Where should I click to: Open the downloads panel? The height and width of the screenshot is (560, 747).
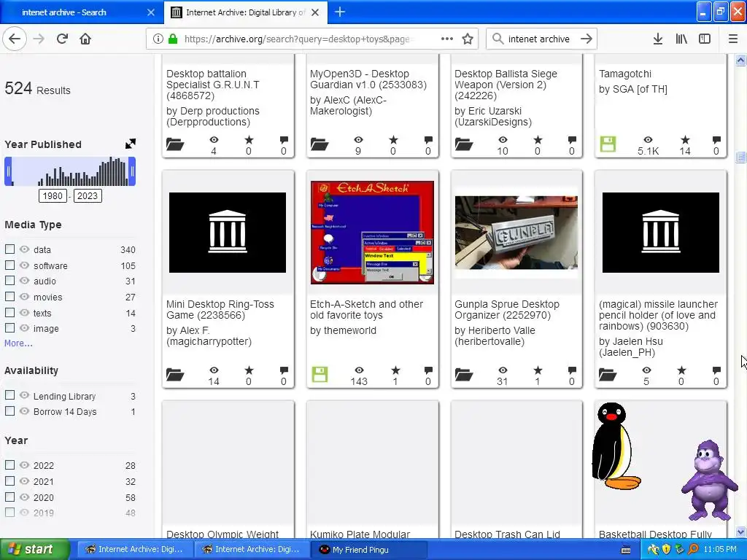[658, 39]
